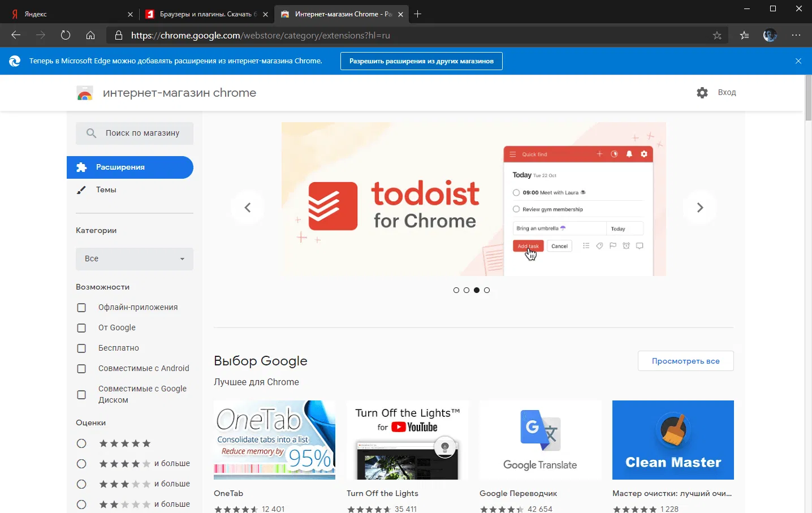Screen dimensions: 812x513
Task: Click Разрешить расширения из других магазинов
Action: (421, 61)
